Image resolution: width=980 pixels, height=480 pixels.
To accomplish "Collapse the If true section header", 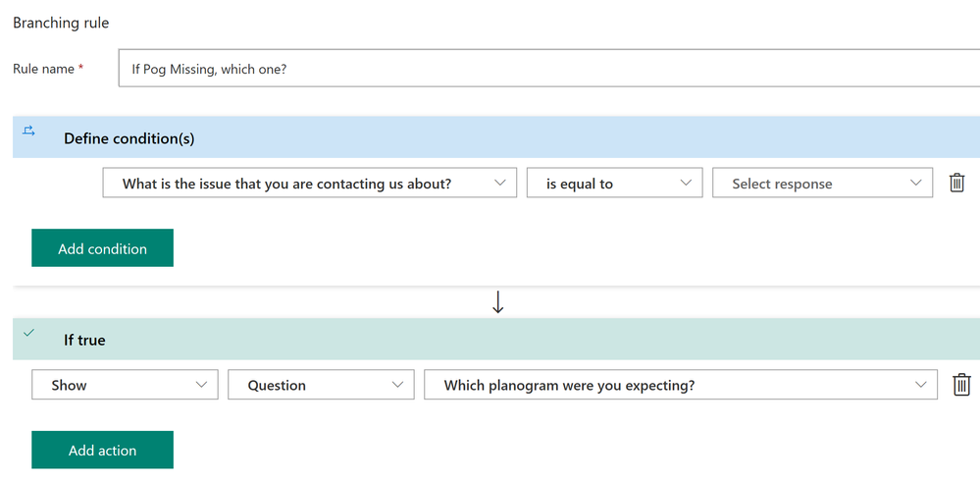I will (x=84, y=340).
